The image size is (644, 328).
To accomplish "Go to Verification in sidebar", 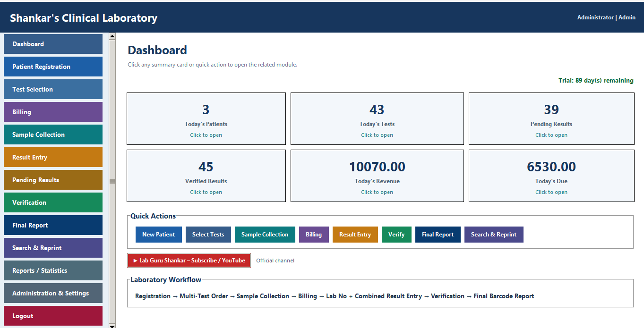I will [x=53, y=202].
